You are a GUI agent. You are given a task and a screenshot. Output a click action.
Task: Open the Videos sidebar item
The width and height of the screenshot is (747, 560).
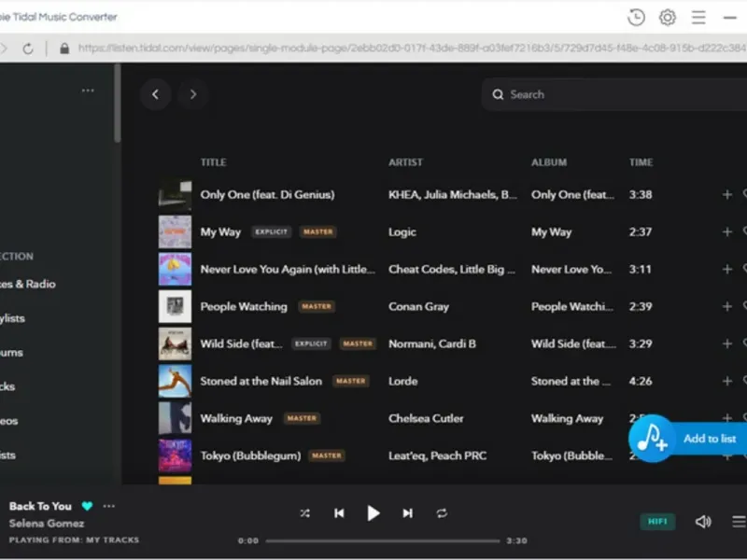9,421
